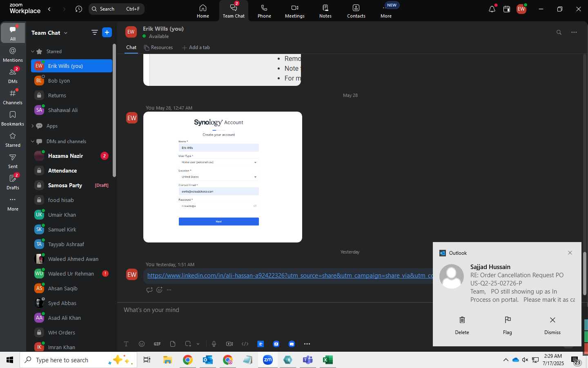Open the Attendance channel
The image size is (588, 368).
(71, 171)
